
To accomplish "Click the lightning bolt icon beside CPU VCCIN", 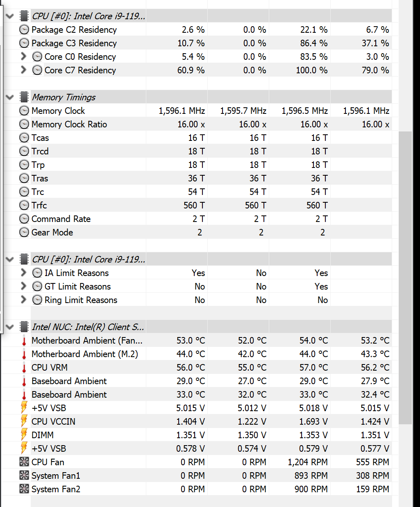I will point(24,421).
